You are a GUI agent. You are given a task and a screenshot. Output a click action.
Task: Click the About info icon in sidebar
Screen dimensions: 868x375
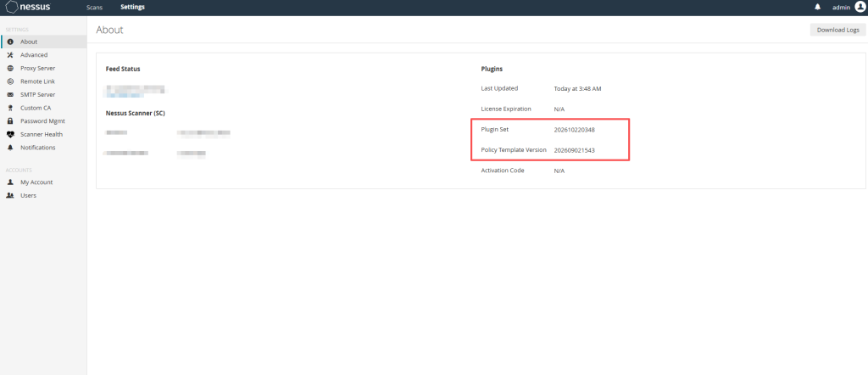[x=10, y=42]
